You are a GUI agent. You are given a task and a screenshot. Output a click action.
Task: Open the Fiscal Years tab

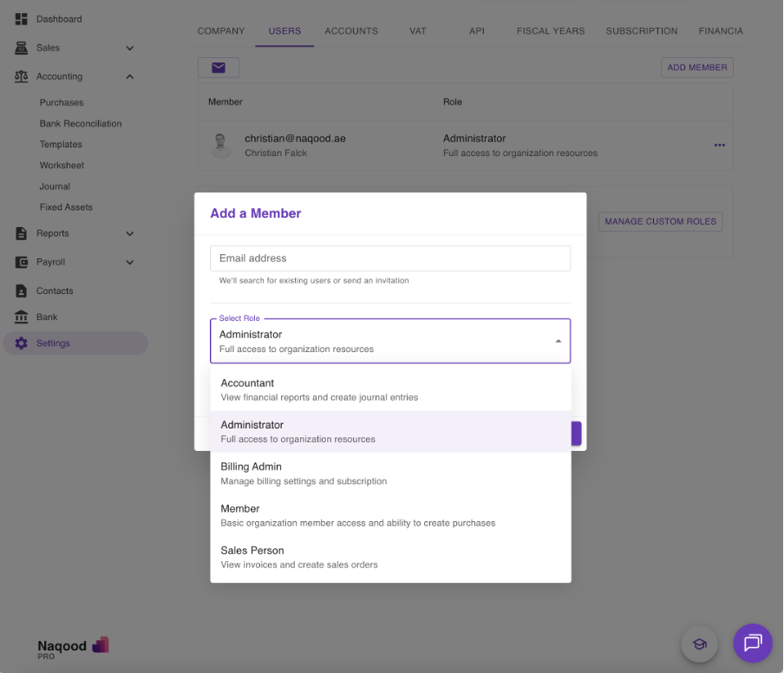tap(551, 31)
